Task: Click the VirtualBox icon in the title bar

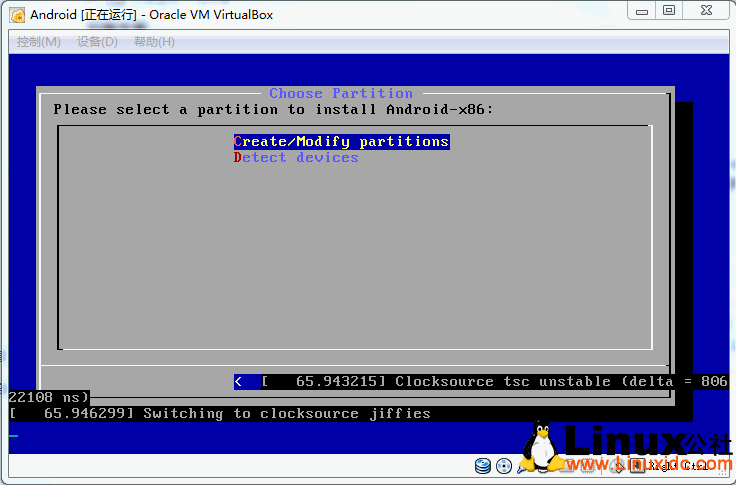Action: (16, 14)
